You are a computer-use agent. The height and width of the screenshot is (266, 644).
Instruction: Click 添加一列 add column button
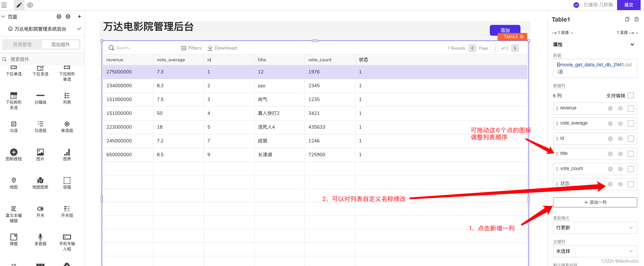(x=595, y=202)
